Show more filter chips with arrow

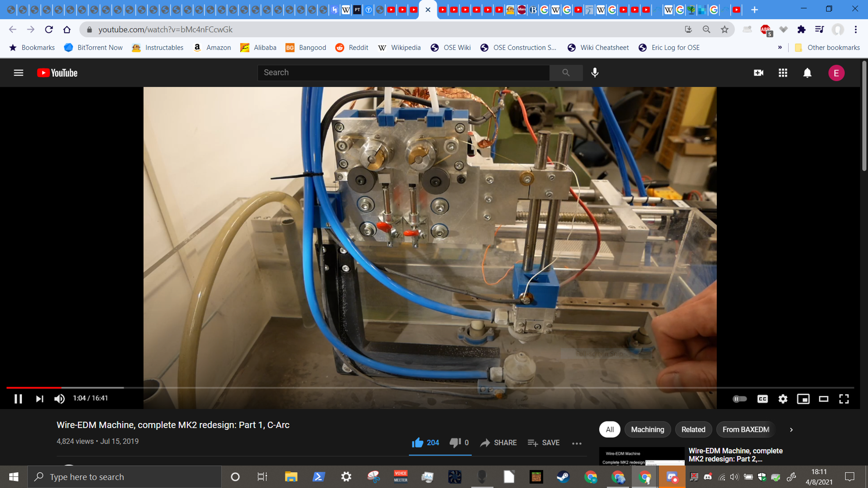click(791, 430)
